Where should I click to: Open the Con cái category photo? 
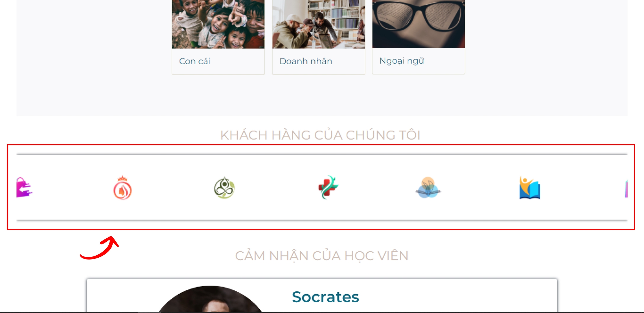tap(218, 24)
